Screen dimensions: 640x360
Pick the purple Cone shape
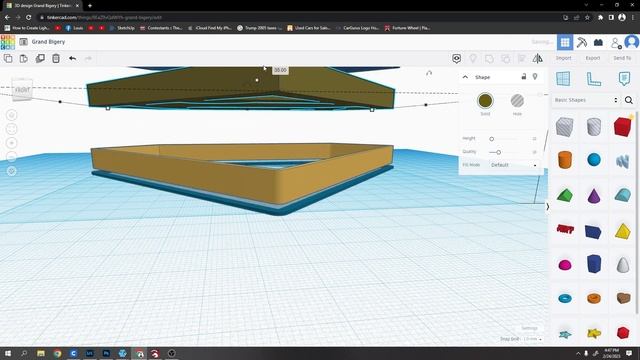(x=594, y=195)
